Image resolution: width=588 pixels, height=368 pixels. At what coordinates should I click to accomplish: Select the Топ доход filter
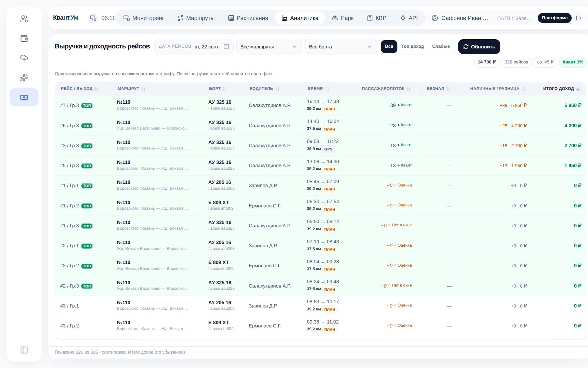click(413, 46)
